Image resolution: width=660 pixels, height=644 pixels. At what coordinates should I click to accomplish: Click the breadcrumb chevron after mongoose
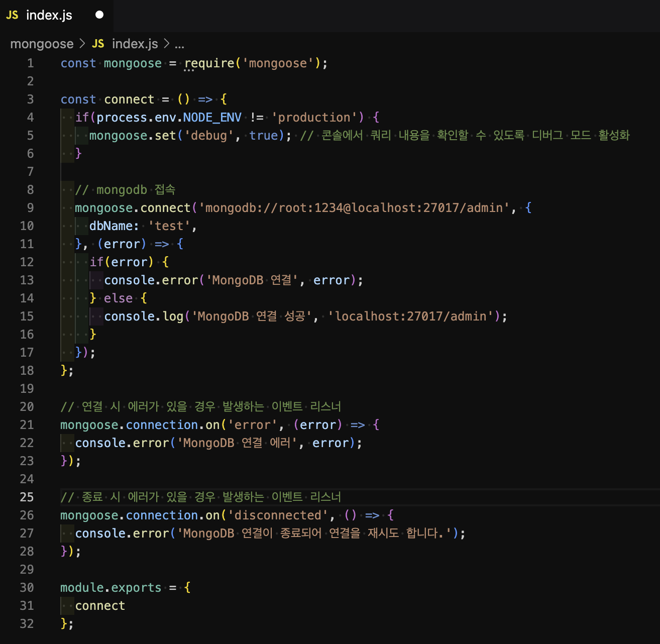83,44
